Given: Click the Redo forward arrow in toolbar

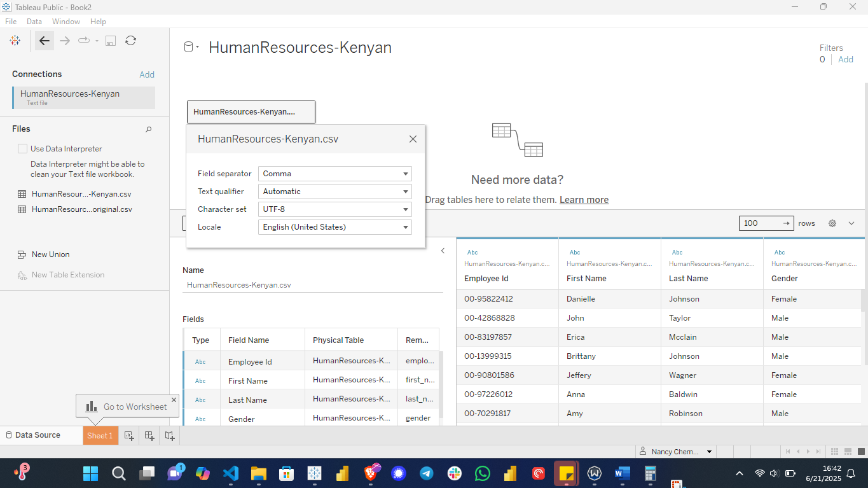Looking at the screenshot, I should point(65,41).
